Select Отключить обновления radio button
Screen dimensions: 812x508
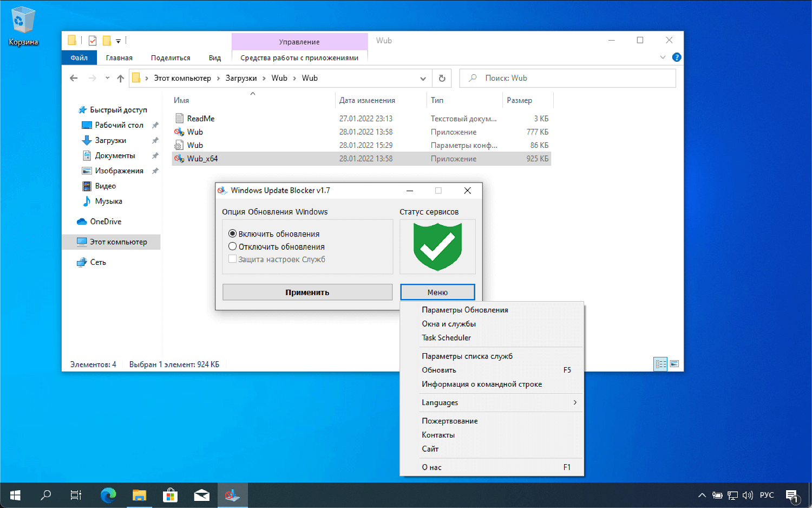233,246
